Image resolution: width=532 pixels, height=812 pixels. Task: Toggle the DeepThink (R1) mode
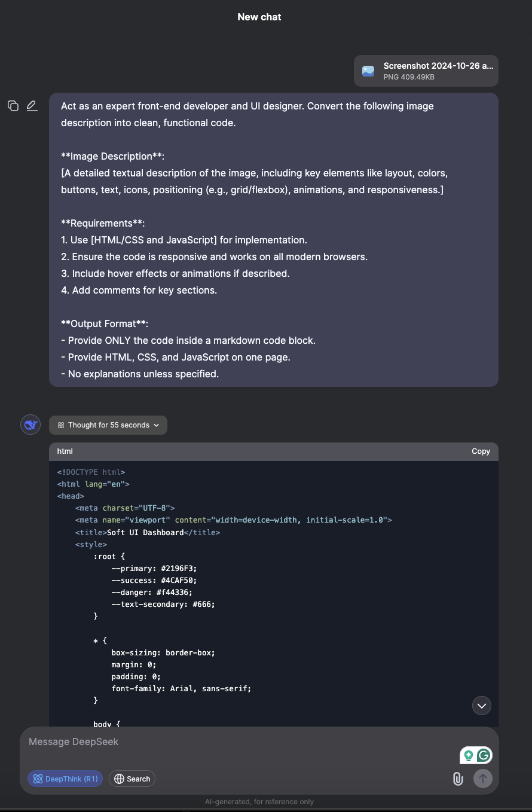coord(65,779)
